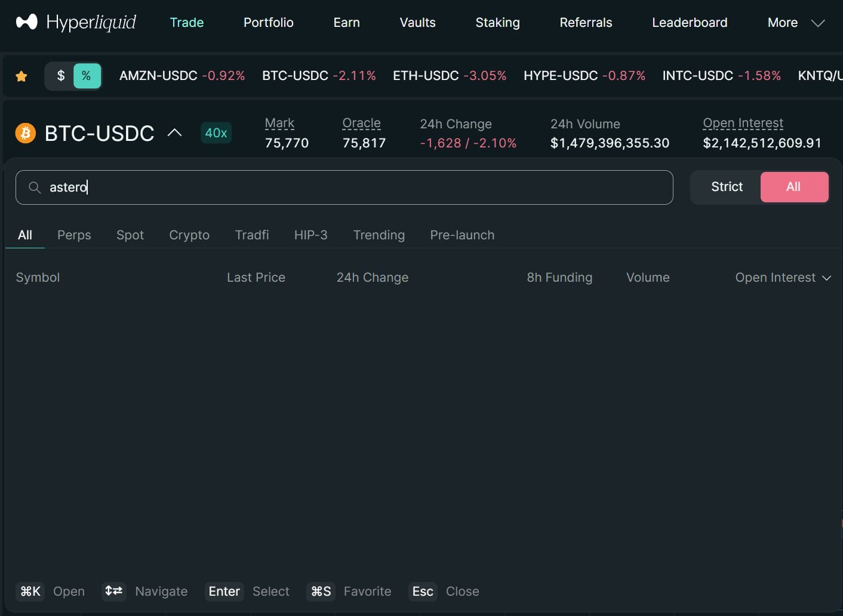The image size is (843, 616).
Task: Click the favorites star icon
Action: click(x=21, y=76)
